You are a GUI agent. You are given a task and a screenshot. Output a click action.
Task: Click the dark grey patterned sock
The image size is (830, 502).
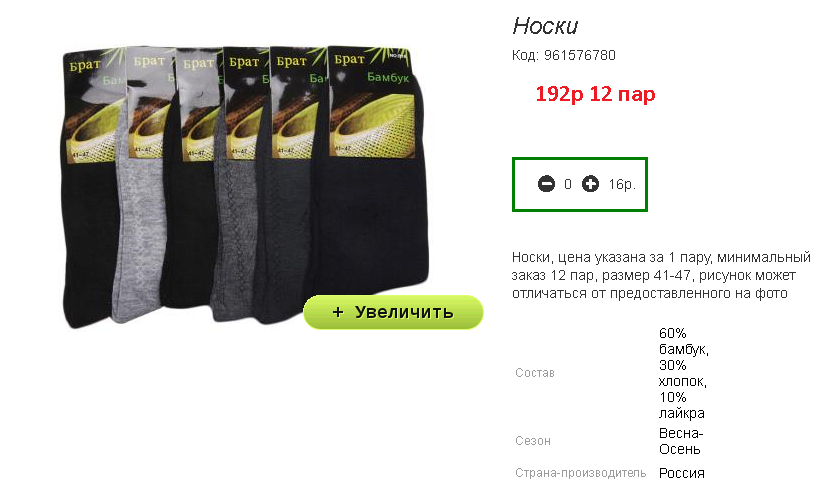click(236, 212)
